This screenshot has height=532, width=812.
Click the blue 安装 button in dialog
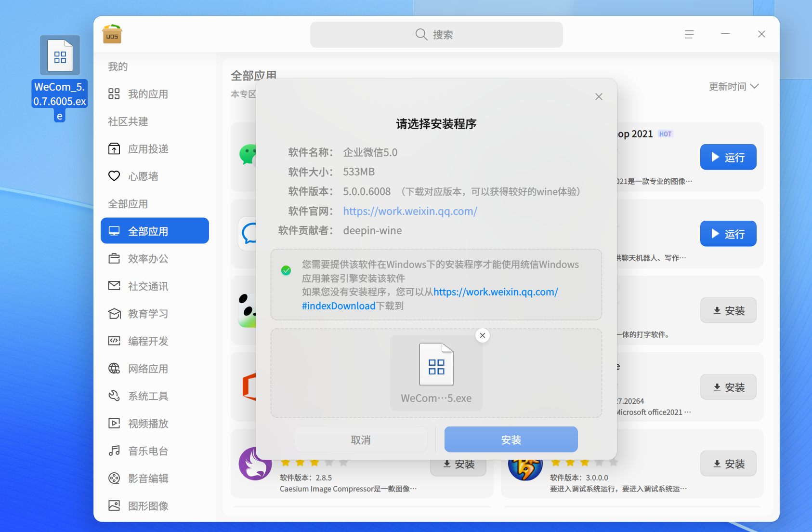pyautogui.click(x=511, y=439)
